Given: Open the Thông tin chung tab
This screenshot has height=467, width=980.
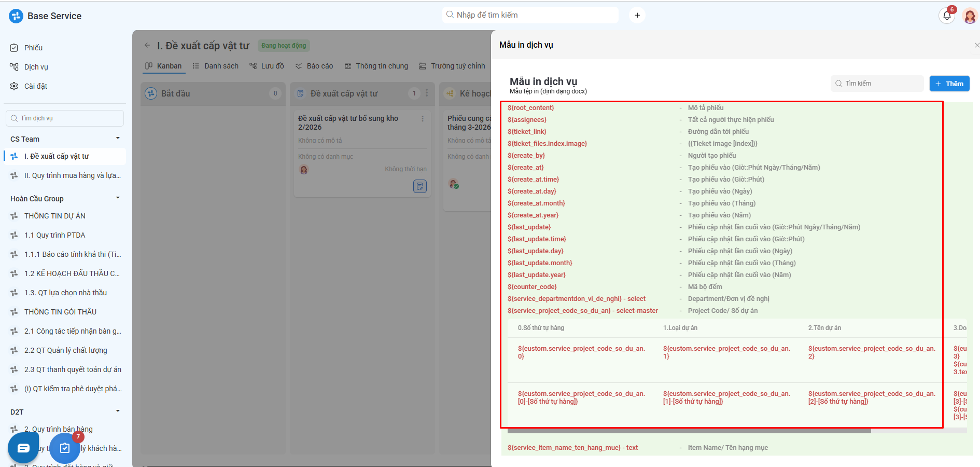Looking at the screenshot, I should 376,66.
